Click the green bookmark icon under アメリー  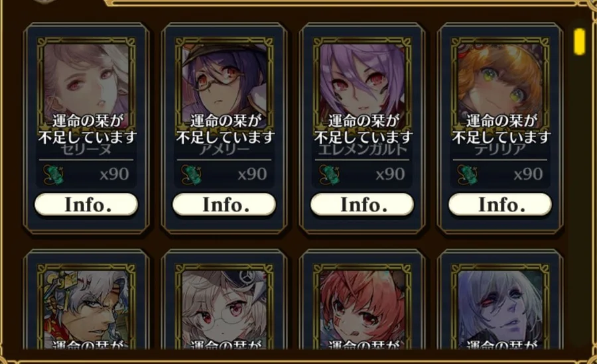click(x=191, y=175)
